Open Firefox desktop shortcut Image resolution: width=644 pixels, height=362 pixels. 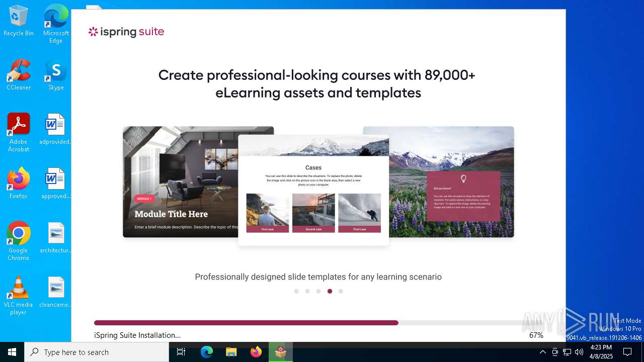tap(19, 184)
